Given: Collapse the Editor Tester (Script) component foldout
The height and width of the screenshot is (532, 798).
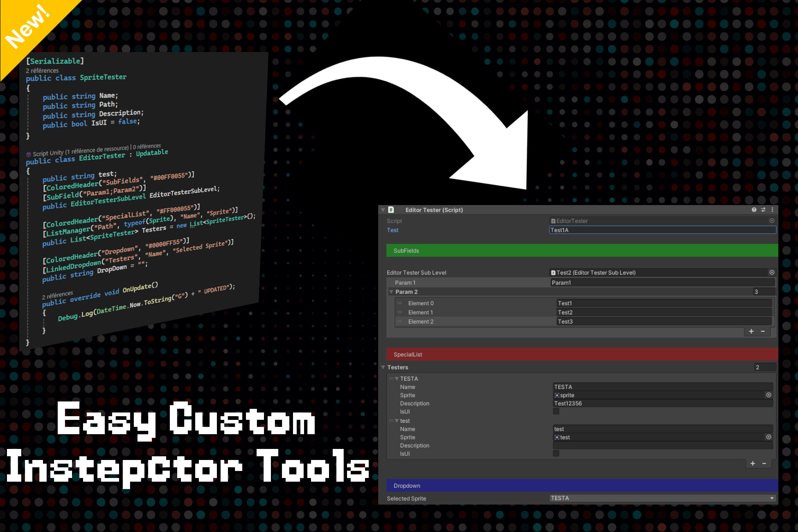Looking at the screenshot, I should coord(383,210).
